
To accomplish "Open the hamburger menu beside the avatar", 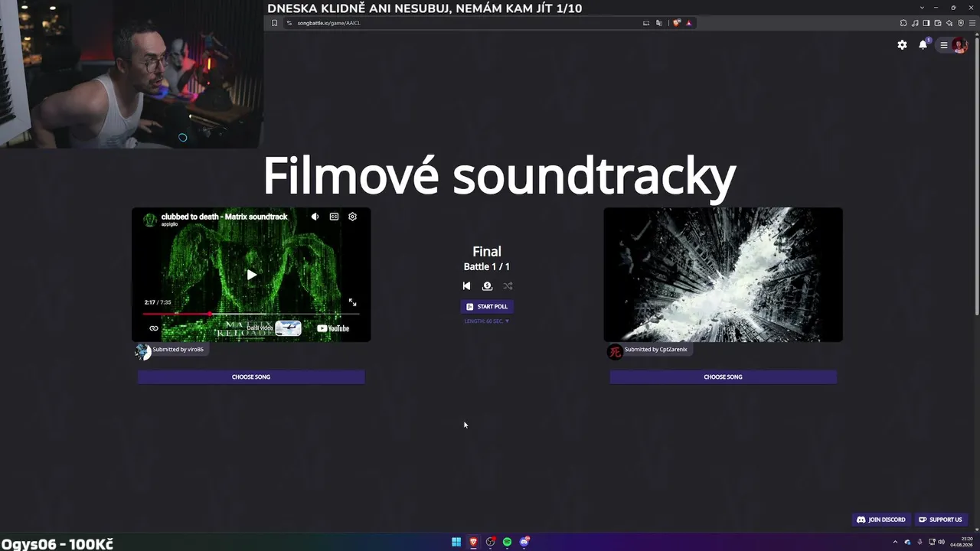I will coord(944,45).
